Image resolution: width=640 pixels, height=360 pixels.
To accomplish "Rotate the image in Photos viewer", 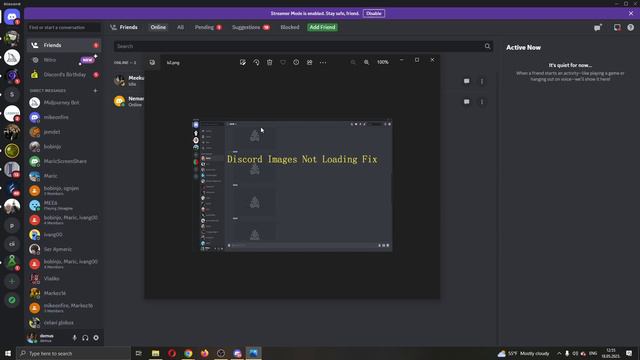I will (256, 62).
